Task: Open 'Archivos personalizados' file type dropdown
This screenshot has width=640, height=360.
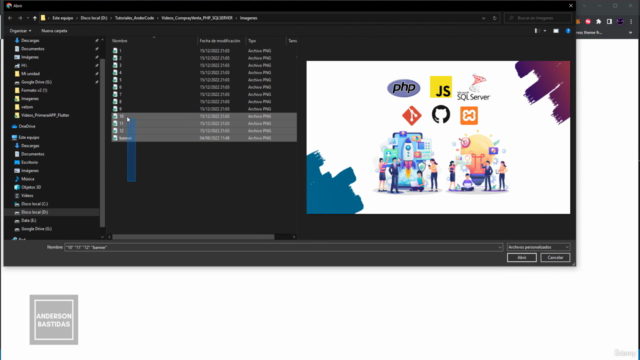Action: (538, 247)
